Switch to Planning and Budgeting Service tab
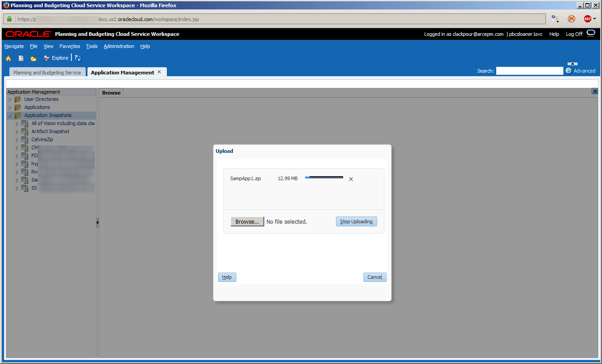This screenshot has height=364, width=602. (47, 72)
